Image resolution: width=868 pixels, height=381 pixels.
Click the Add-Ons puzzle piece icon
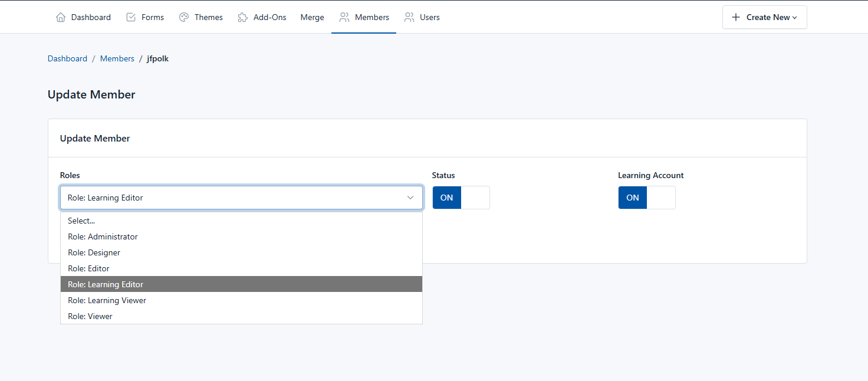click(x=242, y=17)
